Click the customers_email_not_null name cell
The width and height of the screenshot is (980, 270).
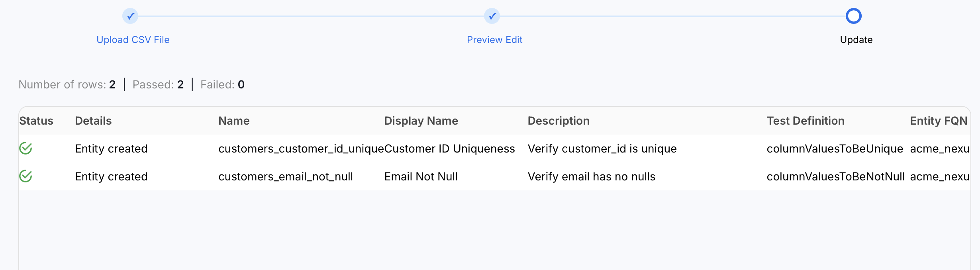pyautogui.click(x=286, y=176)
